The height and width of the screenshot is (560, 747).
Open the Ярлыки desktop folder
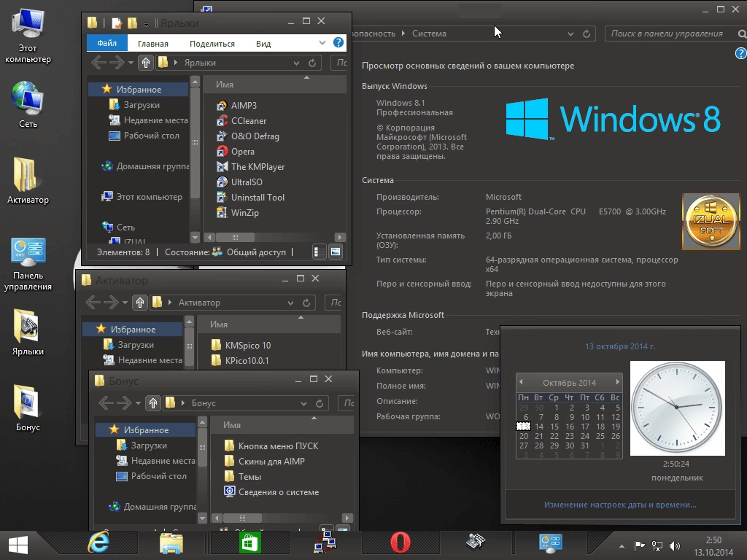point(28,332)
